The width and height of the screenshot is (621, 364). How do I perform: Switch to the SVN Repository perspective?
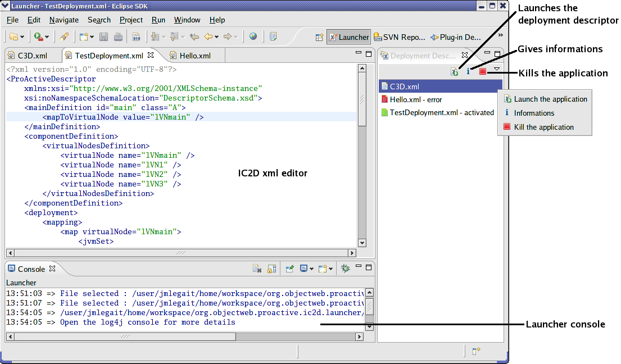point(400,37)
